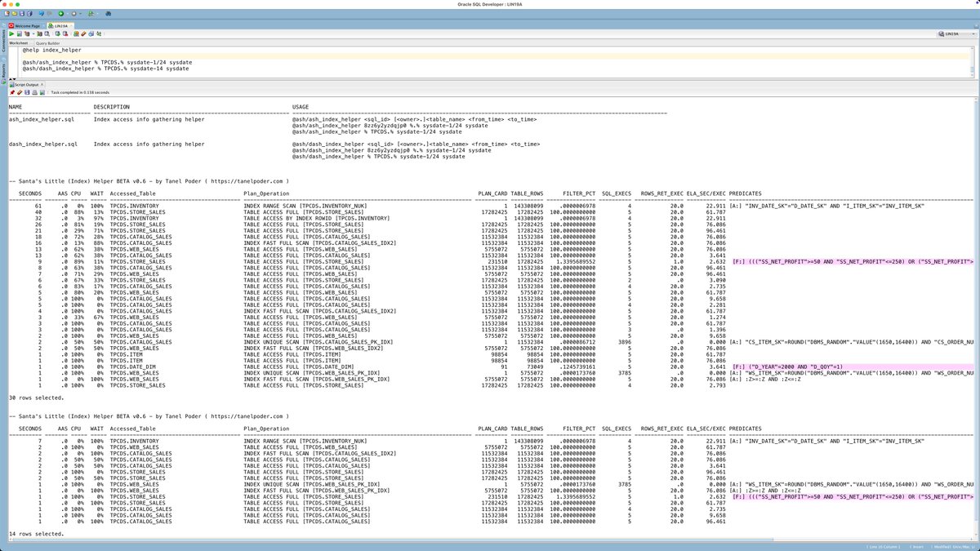Click the Run Script icon
This screenshot has width=980, height=551.
pos(20,33)
